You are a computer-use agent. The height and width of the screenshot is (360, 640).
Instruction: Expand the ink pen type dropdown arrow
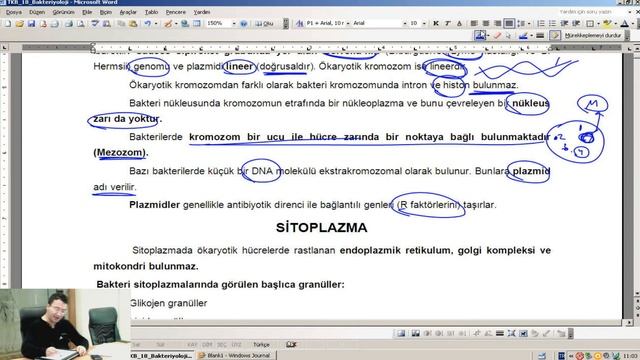[x=488, y=36]
